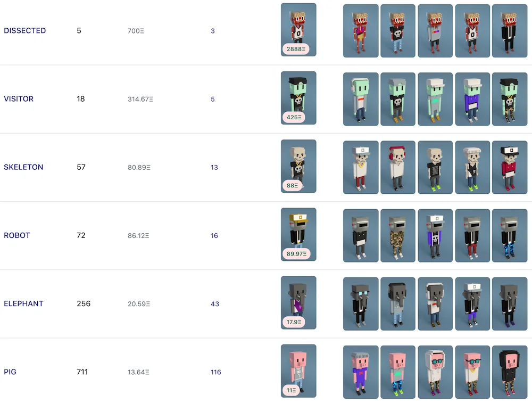This screenshot has width=532, height=403.
Task: Open the visitor wearing purple shirt
Action: tap(472, 99)
